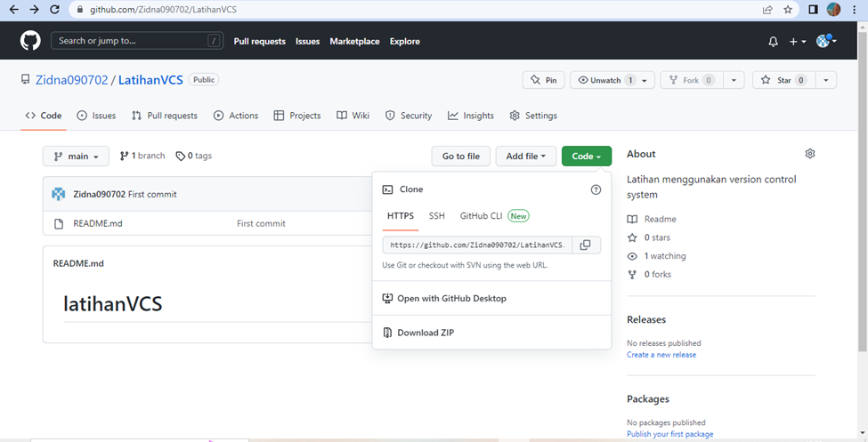868x442 pixels.
Task: Expand the Fork dropdown arrow
Action: [734, 80]
